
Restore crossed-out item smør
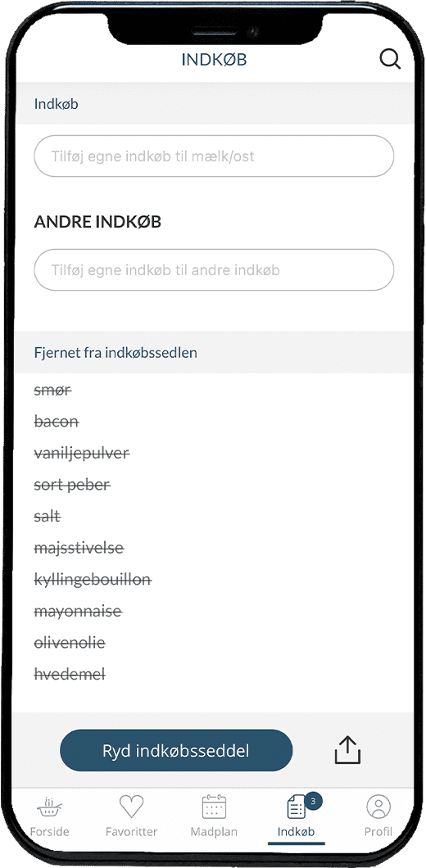52,391
